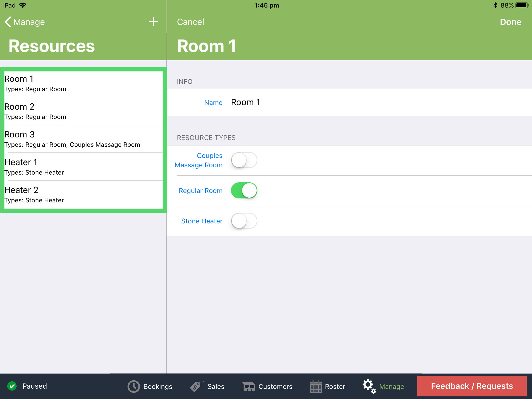Click the Couples Massage Room label
Image resolution: width=532 pixels, height=399 pixels.
pyautogui.click(x=199, y=160)
